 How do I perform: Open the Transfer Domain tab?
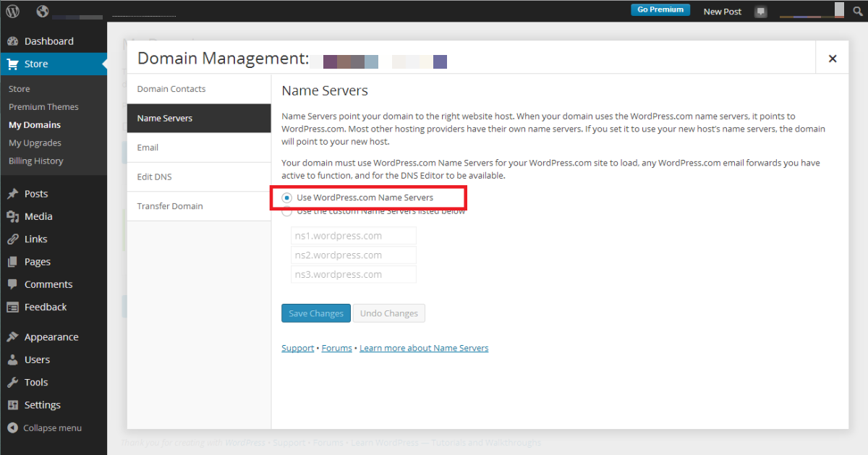[x=199, y=206]
